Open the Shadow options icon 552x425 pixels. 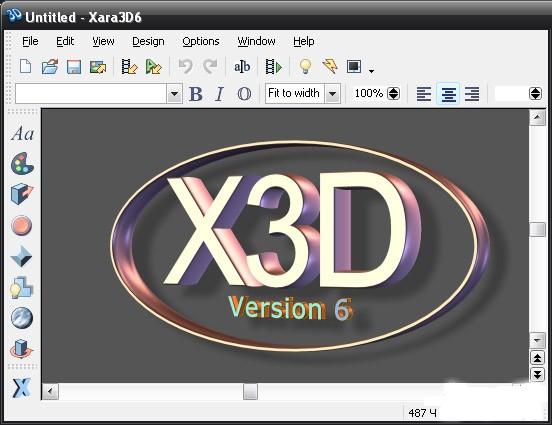[21, 287]
